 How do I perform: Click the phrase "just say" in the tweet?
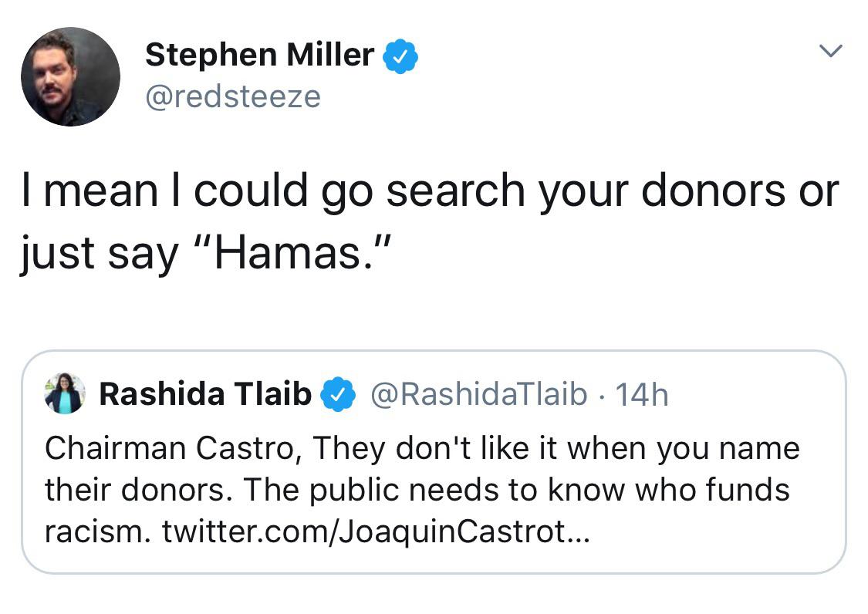100,254
